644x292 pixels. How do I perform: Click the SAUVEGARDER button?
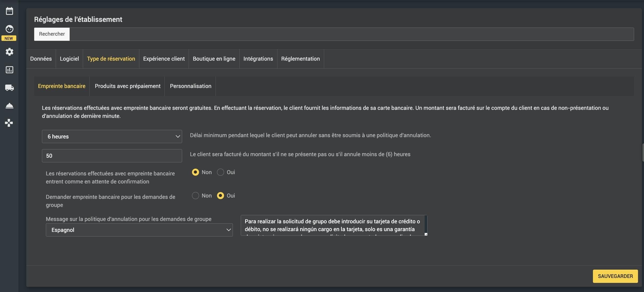coord(615,276)
